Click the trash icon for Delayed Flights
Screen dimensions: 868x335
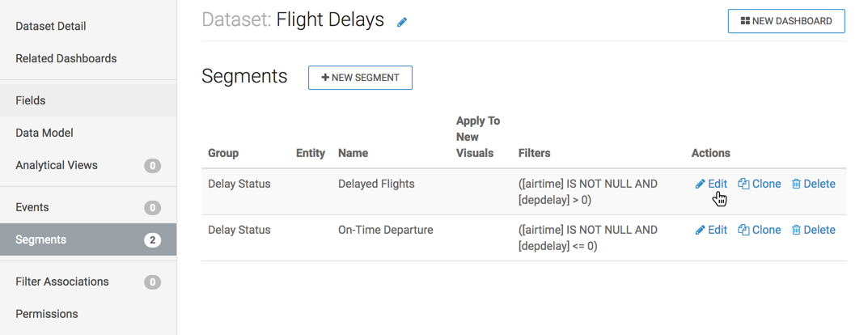coord(796,184)
